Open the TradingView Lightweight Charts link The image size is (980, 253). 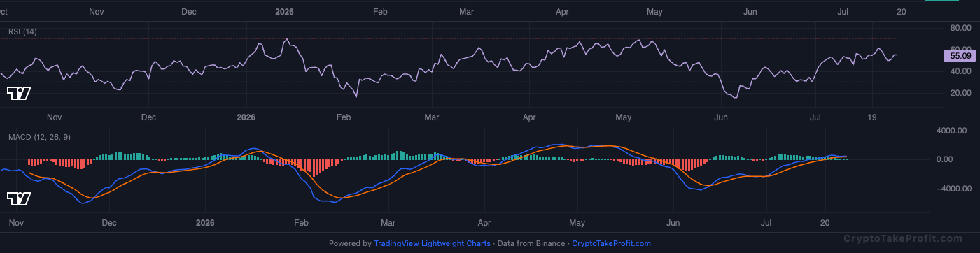[x=432, y=244]
